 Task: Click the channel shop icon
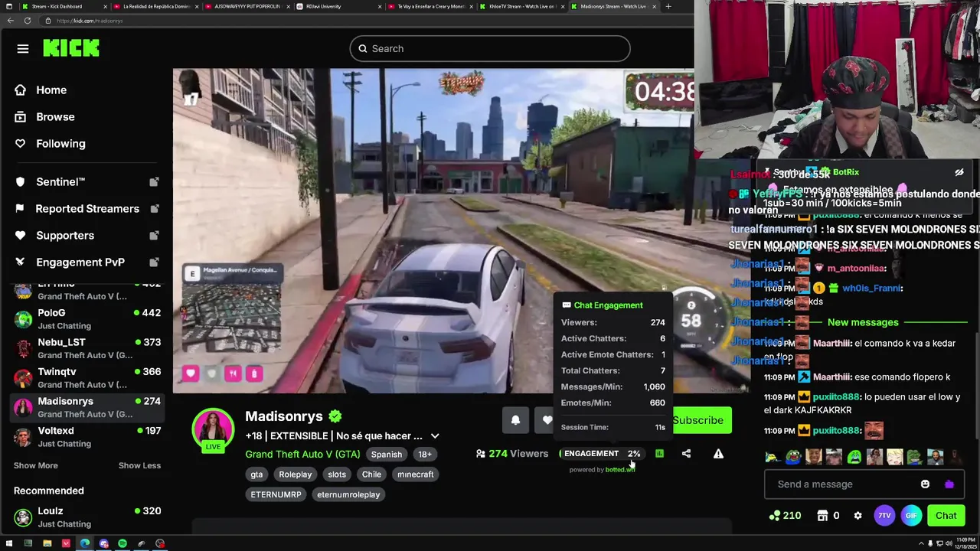coord(822,515)
